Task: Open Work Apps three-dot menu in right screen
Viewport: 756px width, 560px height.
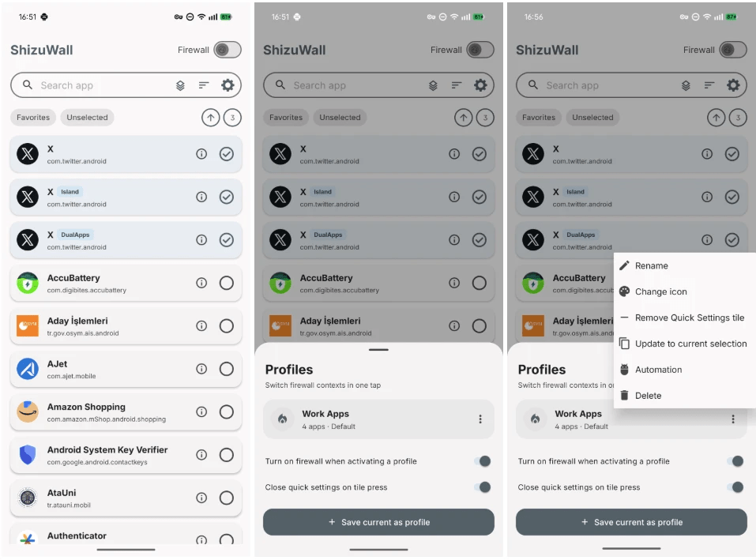Action: 733,419
